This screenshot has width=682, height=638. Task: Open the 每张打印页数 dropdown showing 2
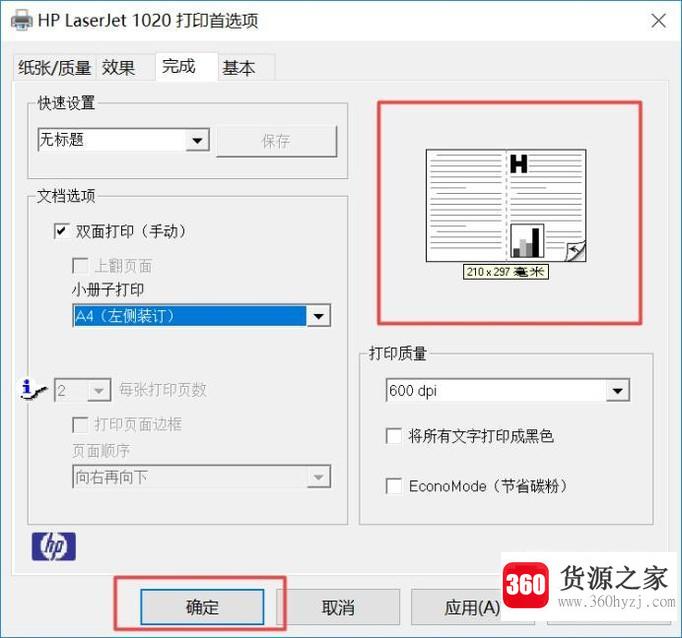(x=83, y=390)
